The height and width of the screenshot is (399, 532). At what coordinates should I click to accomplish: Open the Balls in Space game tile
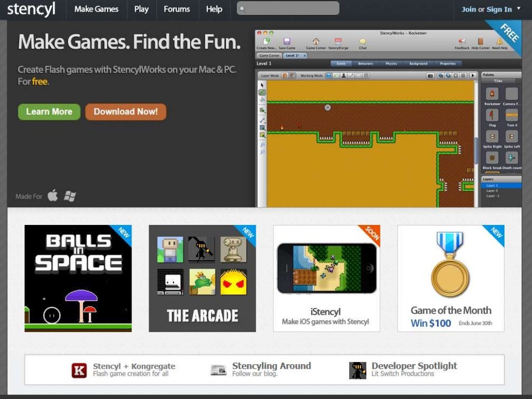pos(78,278)
